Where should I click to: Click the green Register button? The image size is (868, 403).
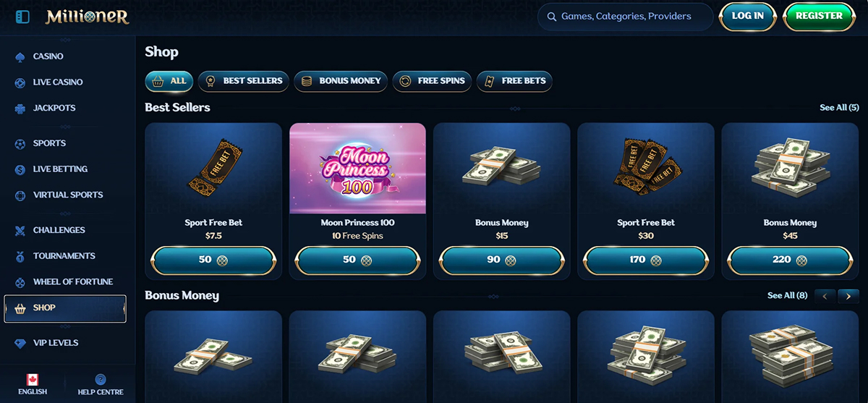pyautogui.click(x=819, y=16)
